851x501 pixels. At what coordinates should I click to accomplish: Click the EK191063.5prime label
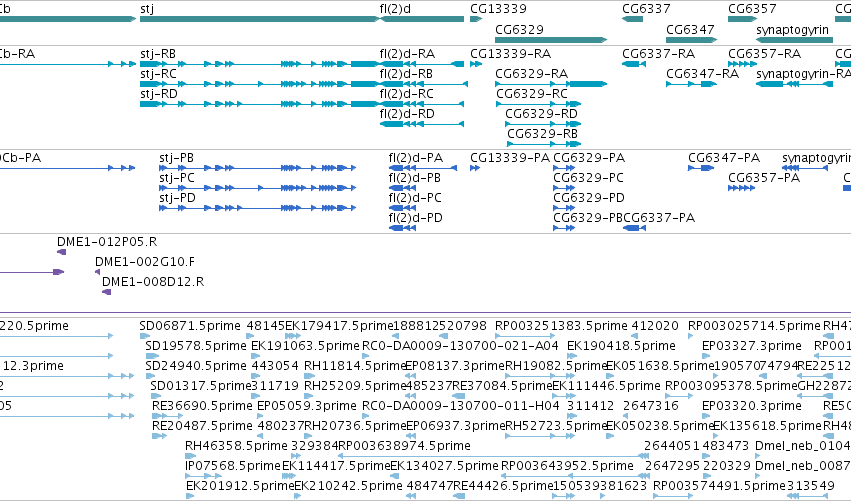point(305,346)
